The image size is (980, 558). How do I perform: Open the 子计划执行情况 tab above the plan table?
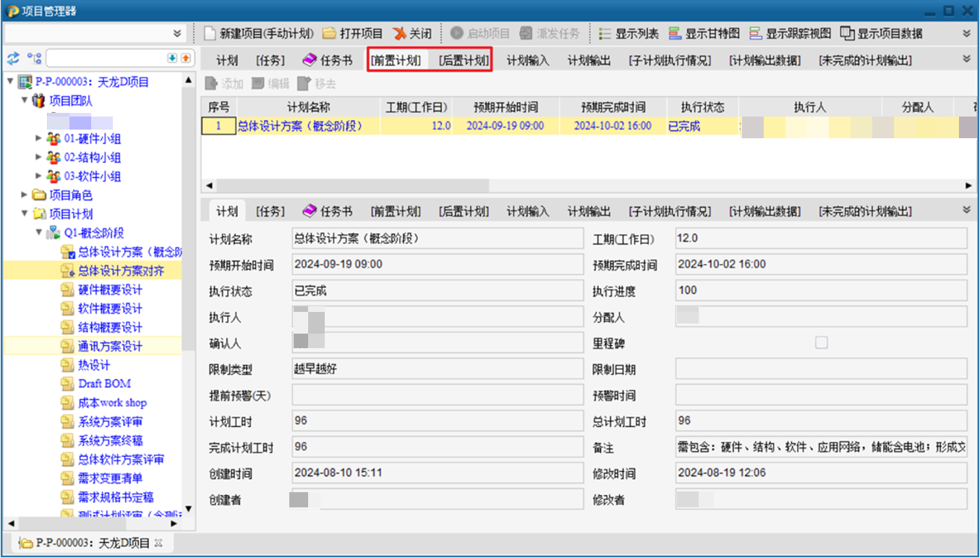(x=670, y=60)
